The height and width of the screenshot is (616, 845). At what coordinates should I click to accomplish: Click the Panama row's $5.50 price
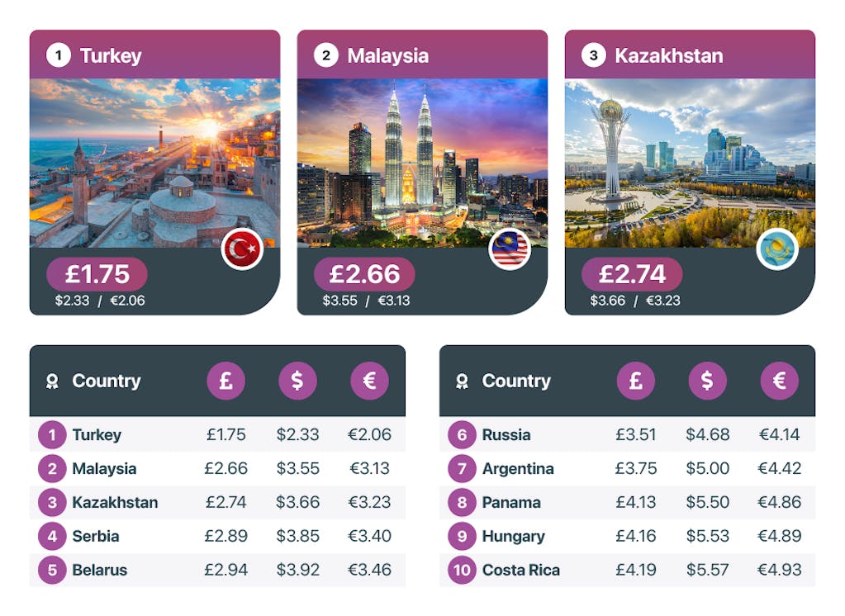[x=708, y=502]
